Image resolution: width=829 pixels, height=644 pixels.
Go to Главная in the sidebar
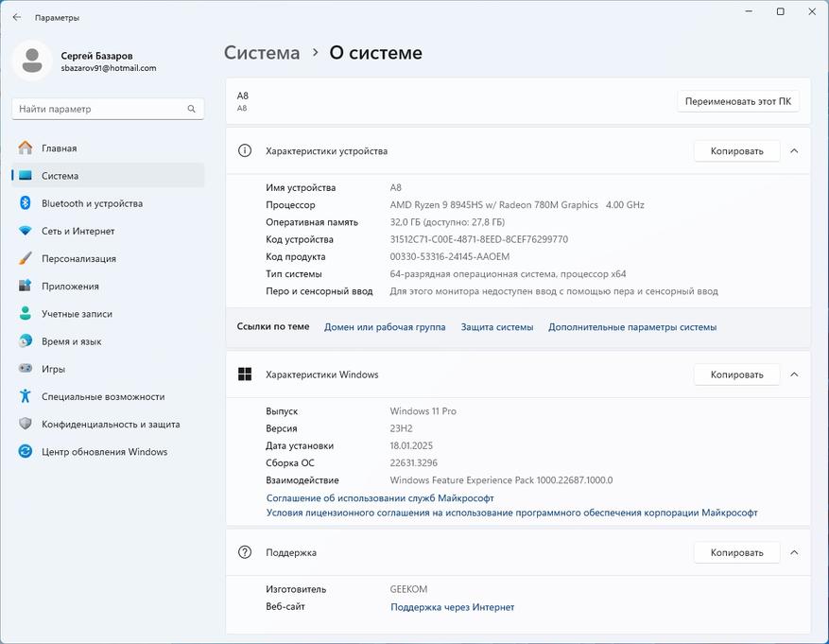(x=60, y=148)
